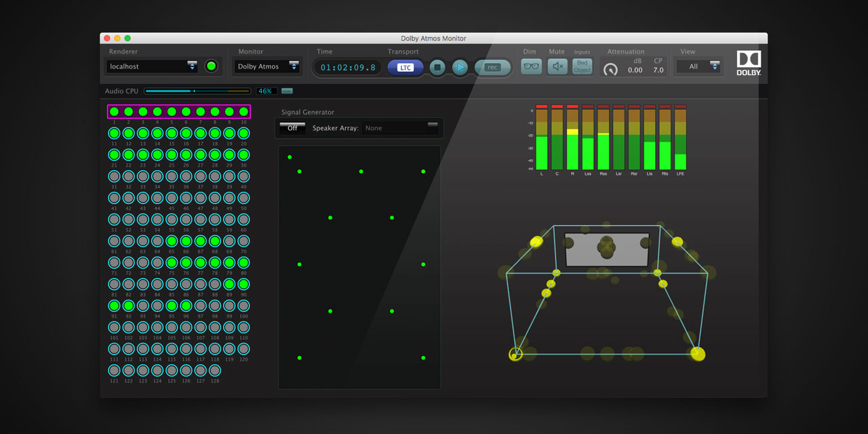Viewport: 868px width, 434px height.
Task: Select object indicator 121
Action: click(x=114, y=370)
